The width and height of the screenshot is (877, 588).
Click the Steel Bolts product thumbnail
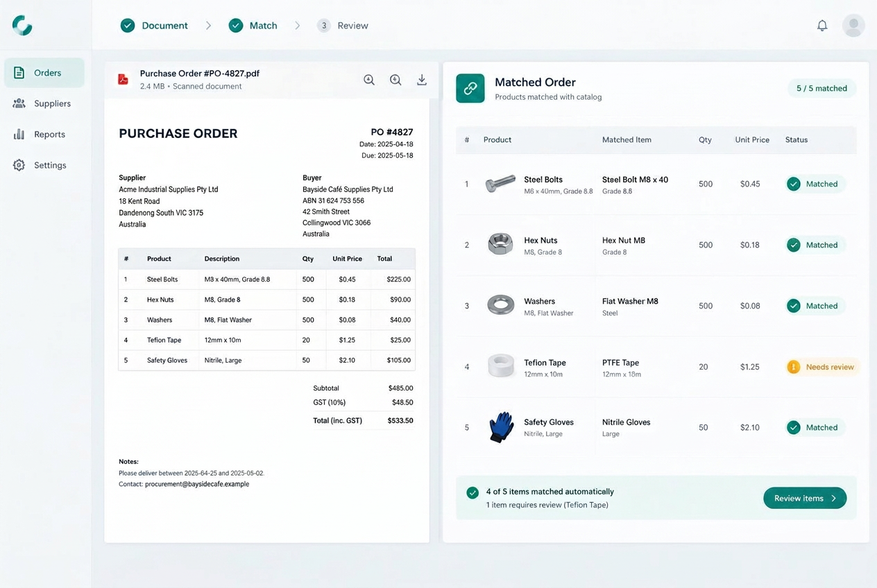(x=500, y=184)
